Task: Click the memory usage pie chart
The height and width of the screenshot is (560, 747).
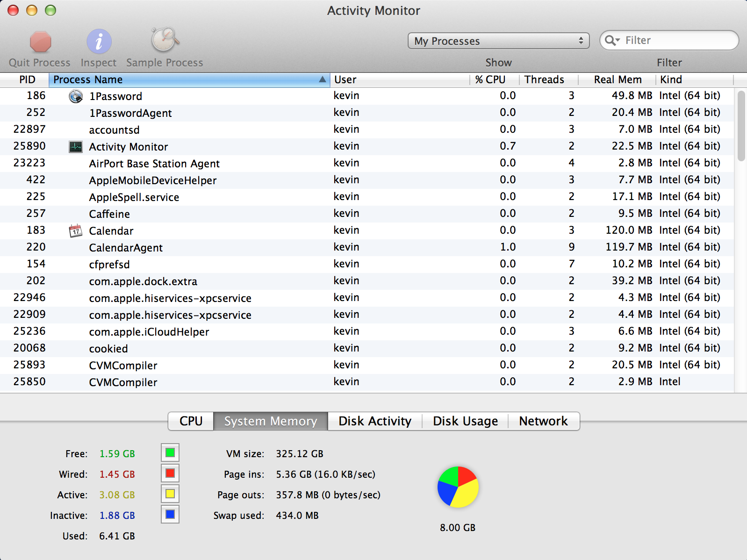Action: point(458,487)
